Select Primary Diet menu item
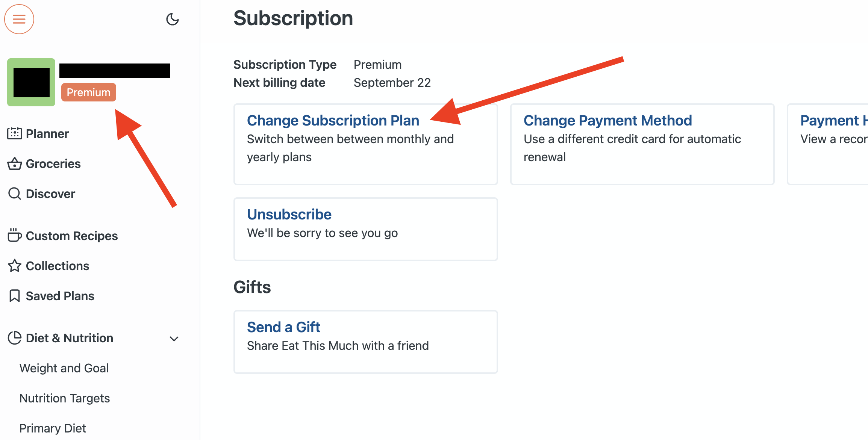The width and height of the screenshot is (868, 440). click(53, 428)
